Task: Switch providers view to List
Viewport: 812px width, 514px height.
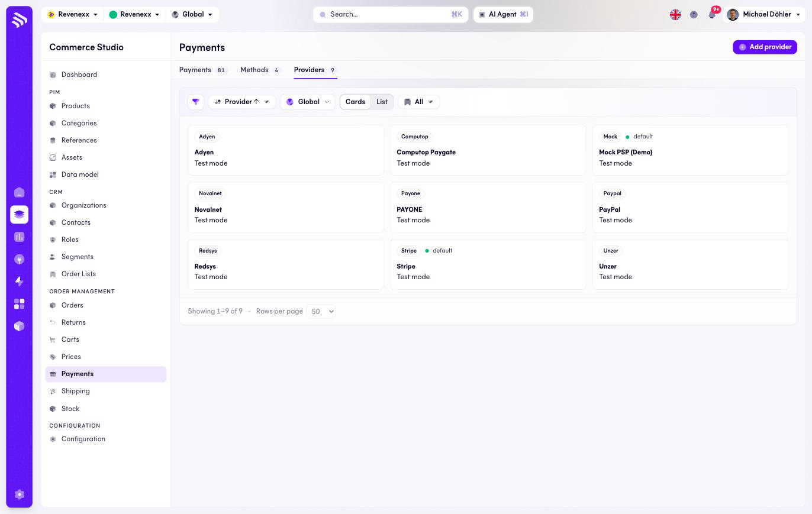Action: pyautogui.click(x=382, y=102)
